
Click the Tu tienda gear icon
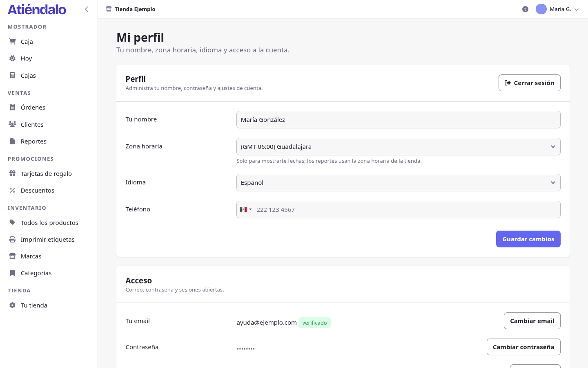[x=13, y=305]
